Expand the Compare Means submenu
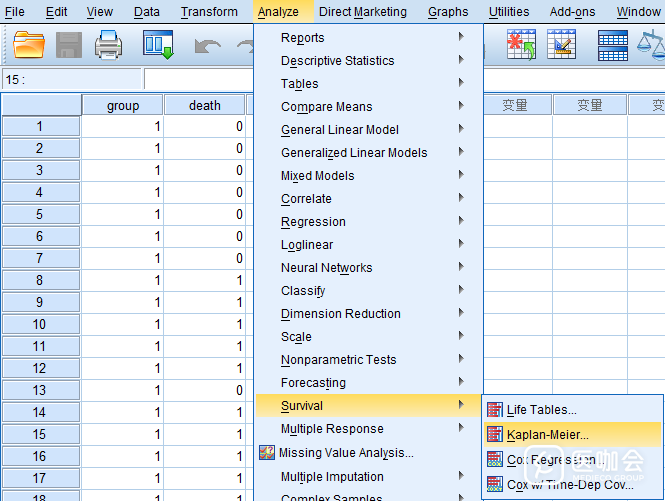665x501 pixels. 326,107
